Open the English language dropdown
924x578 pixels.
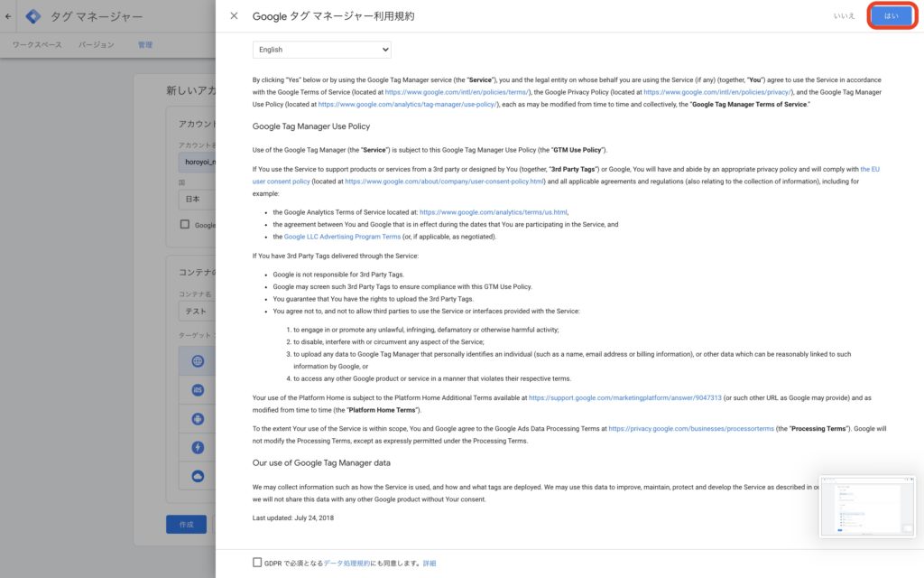click(x=322, y=50)
